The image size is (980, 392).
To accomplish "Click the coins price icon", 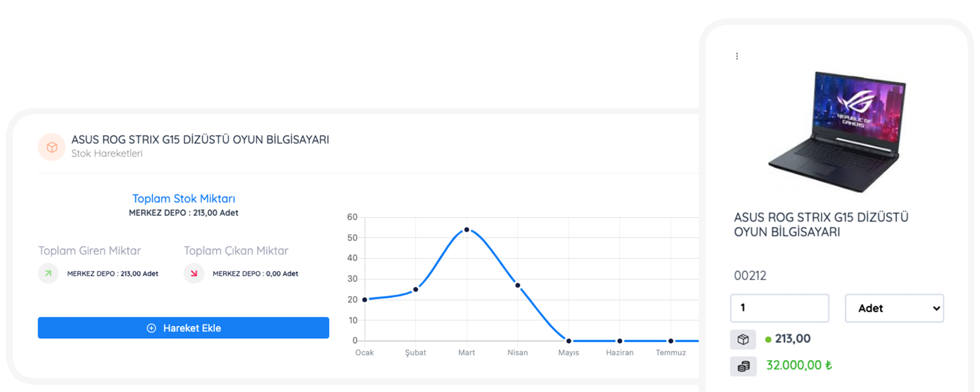I will pos(743,366).
